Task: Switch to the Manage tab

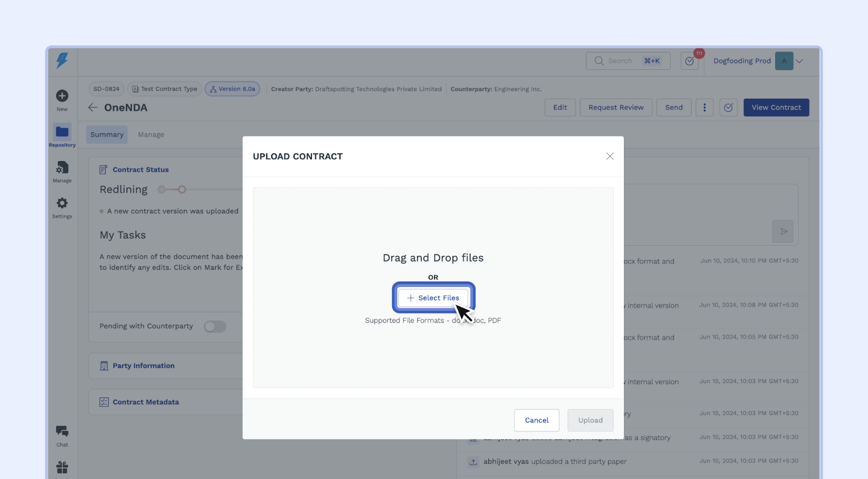Action: [151, 135]
